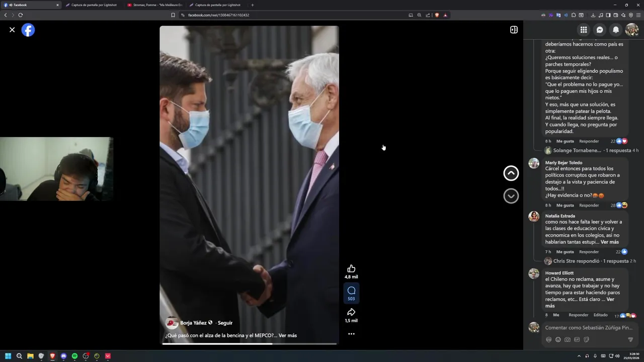Open Borja Yáñez's avatar on the reel

(172, 323)
